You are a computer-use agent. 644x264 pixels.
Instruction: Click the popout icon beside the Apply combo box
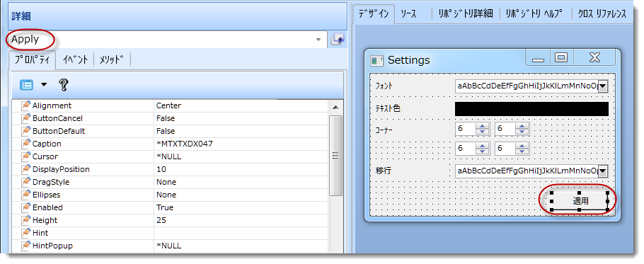(x=338, y=40)
